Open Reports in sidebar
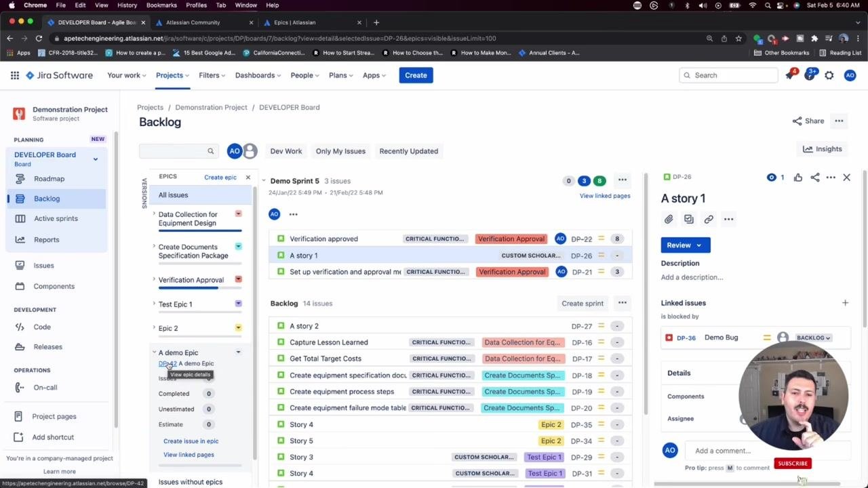This screenshot has height=488, width=868. click(x=46, y=239)
